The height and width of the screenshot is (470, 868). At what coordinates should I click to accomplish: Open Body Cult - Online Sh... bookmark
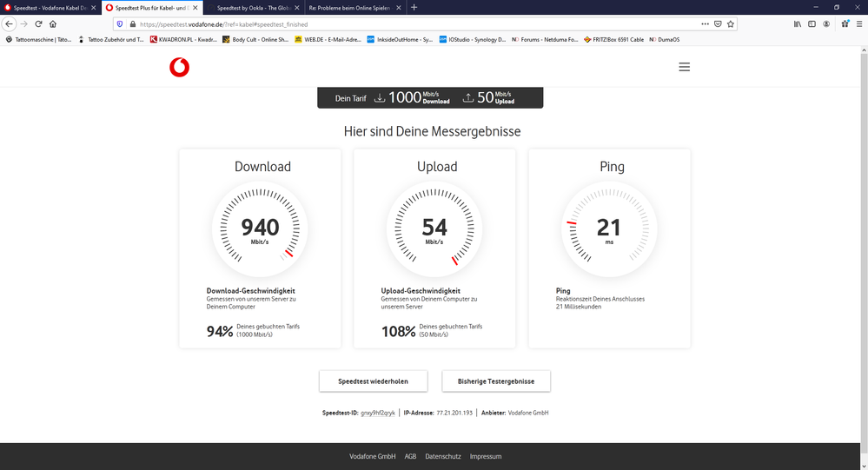(x=255, y=39)
